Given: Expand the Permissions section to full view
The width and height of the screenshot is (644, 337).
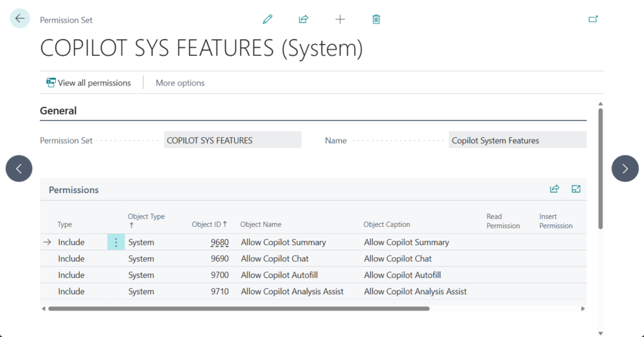Looking at the screenshot, I should pyautogui.click(x=575, y=189).
